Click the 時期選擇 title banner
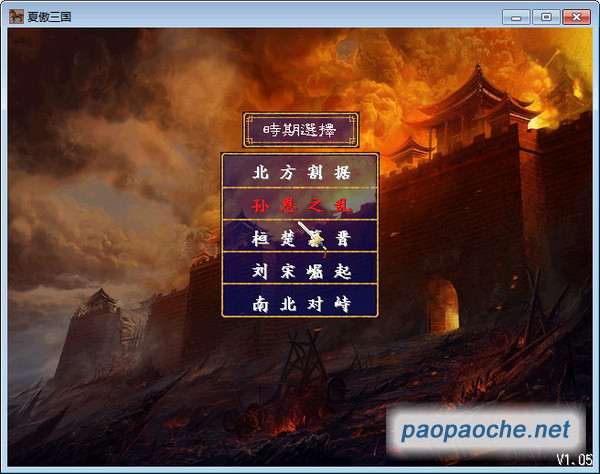Image resolution: width=600 pixels, height=474 pixels. (x=300, y=130)
